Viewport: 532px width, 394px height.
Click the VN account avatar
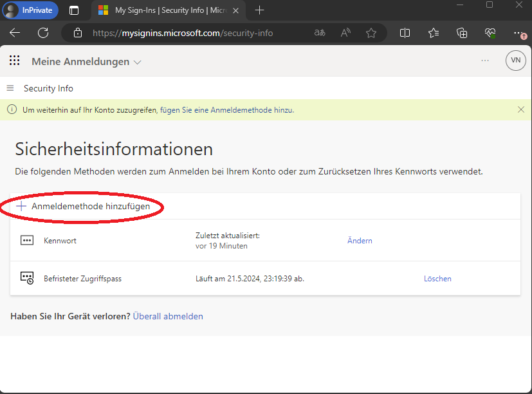[x=515, y=61]
